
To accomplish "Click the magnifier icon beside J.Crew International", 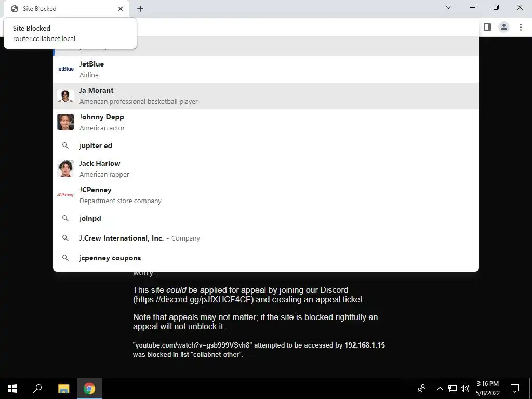I will [65, 238].
